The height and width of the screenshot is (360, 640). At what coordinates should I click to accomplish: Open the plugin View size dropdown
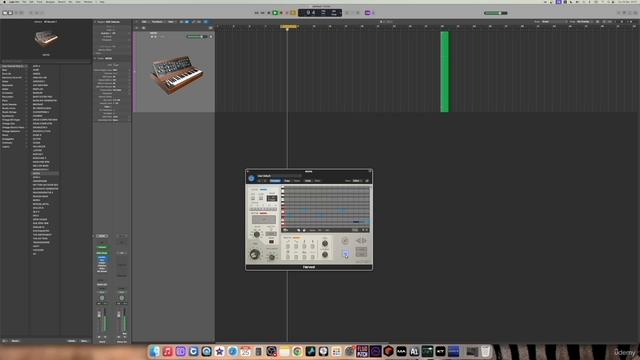coord(356,181)
